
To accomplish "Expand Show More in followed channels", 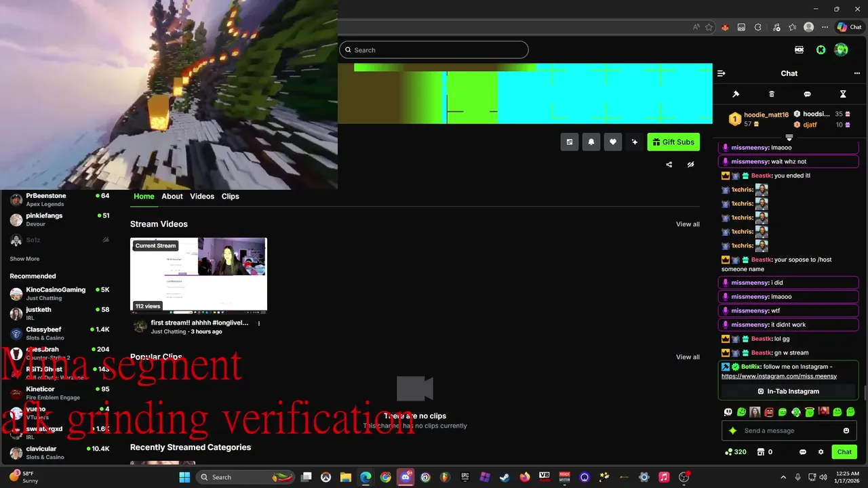I will (x=24, y=259).
